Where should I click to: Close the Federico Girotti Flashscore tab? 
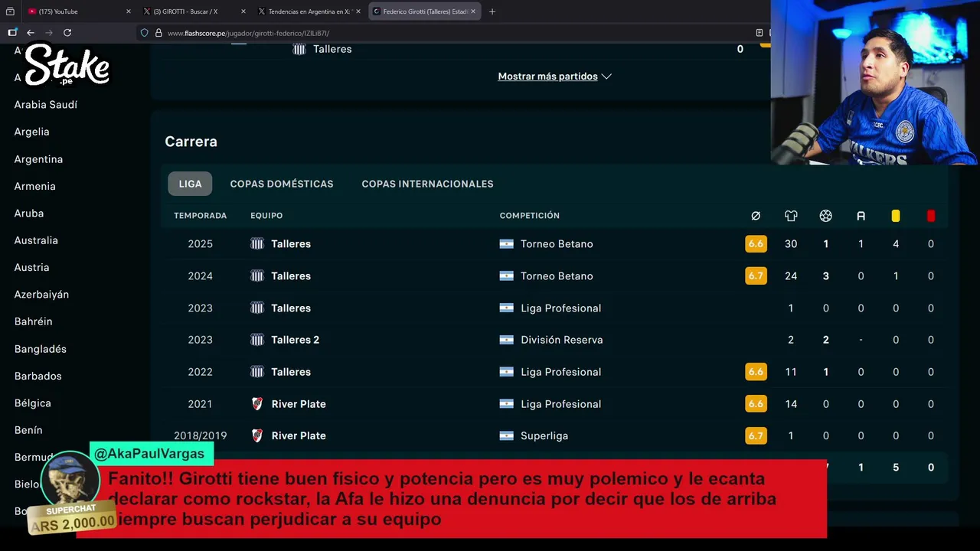473,11
